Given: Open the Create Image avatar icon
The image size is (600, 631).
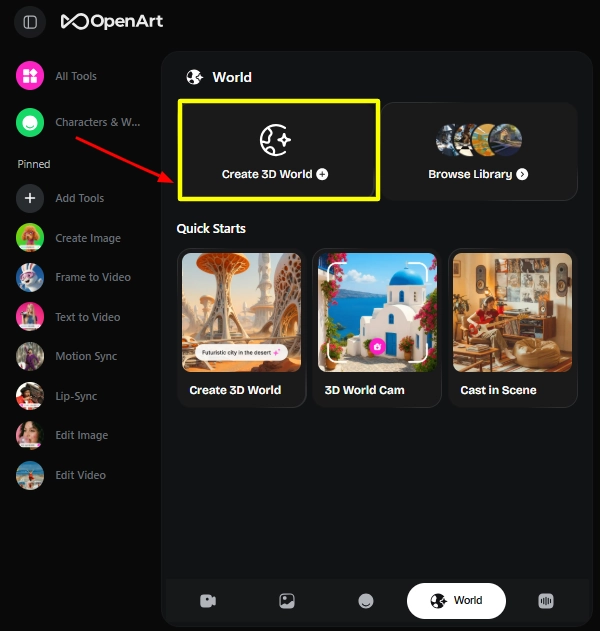Looking at the screenshot, I should pos(30,237).
